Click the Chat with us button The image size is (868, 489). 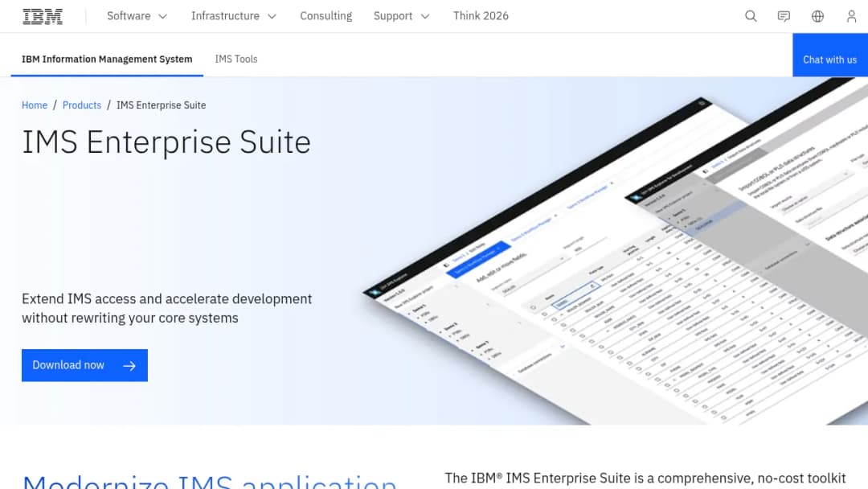(829, 55)
